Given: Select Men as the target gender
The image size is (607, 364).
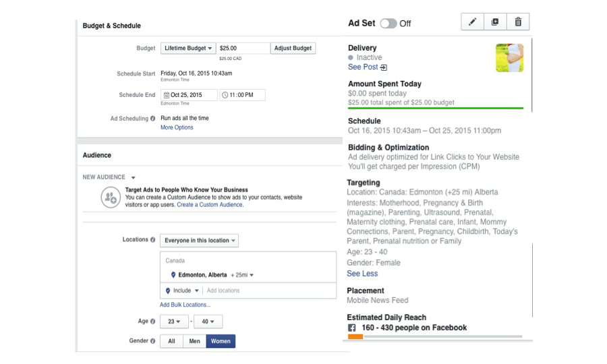Looking at the screenshot, I should click(x=194, y=341).
